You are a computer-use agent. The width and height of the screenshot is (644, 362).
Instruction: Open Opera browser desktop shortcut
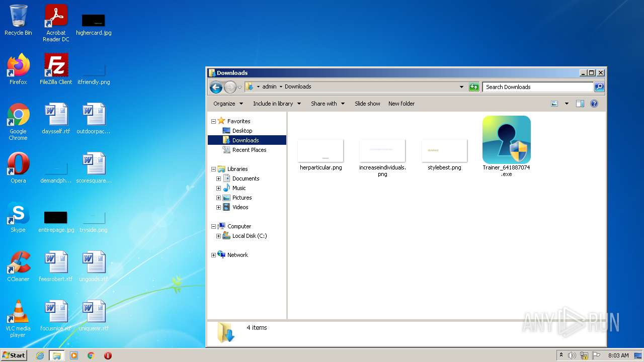click(x=18, y=167)
